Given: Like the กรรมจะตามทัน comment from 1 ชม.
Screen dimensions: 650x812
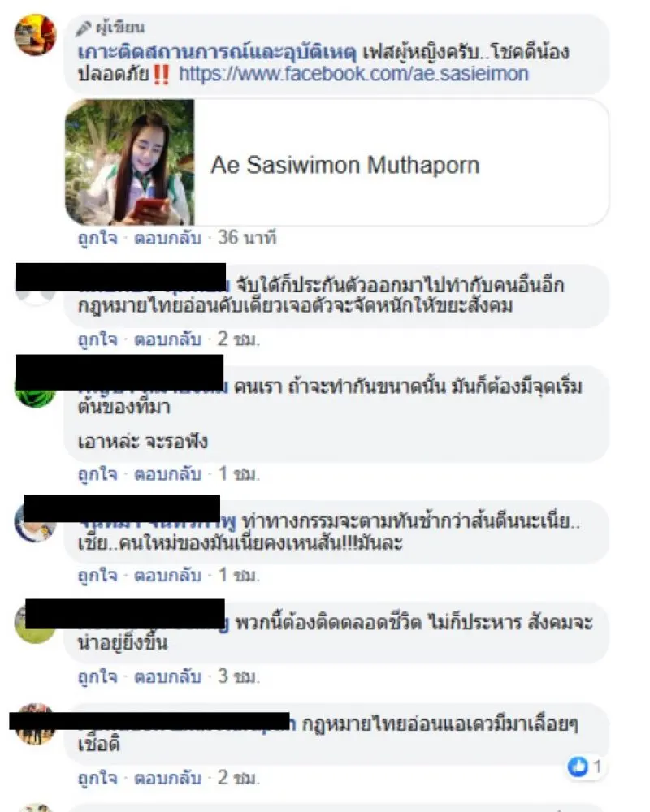Looking at the screenshot, I should tap(97, 575).
